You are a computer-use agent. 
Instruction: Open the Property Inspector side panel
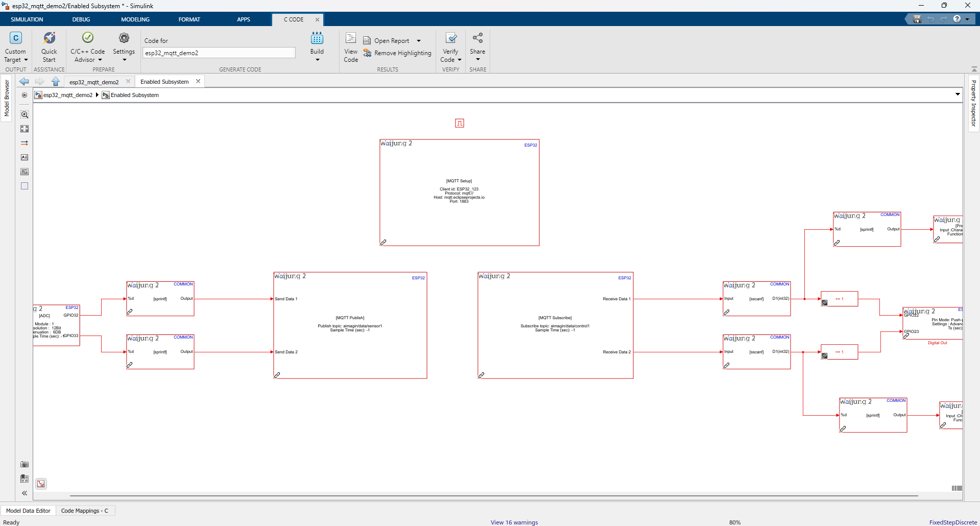pos(973,103)
